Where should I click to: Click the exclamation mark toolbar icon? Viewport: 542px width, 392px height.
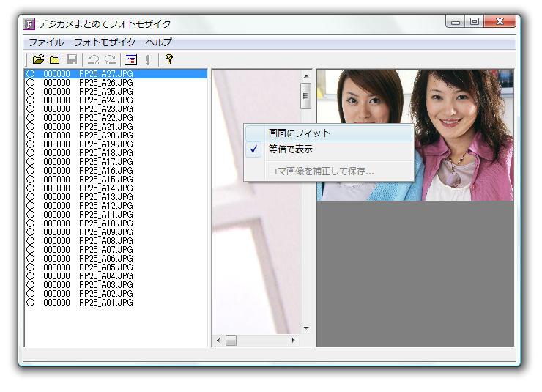[148, 60]
